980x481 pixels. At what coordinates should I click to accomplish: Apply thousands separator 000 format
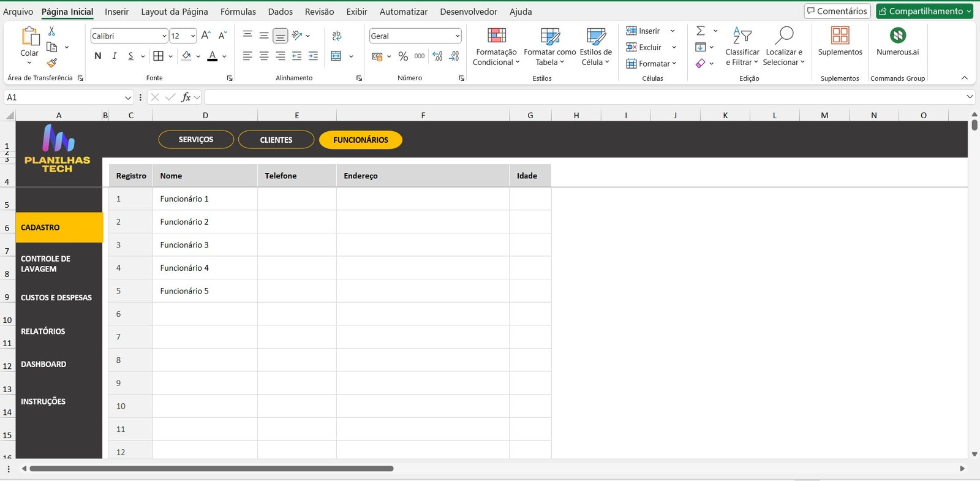click(420, 56)
